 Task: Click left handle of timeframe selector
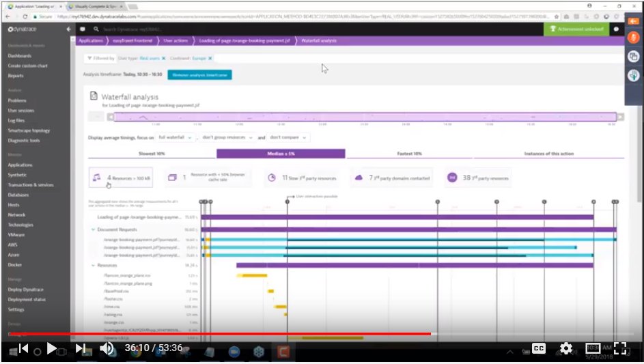110,117
